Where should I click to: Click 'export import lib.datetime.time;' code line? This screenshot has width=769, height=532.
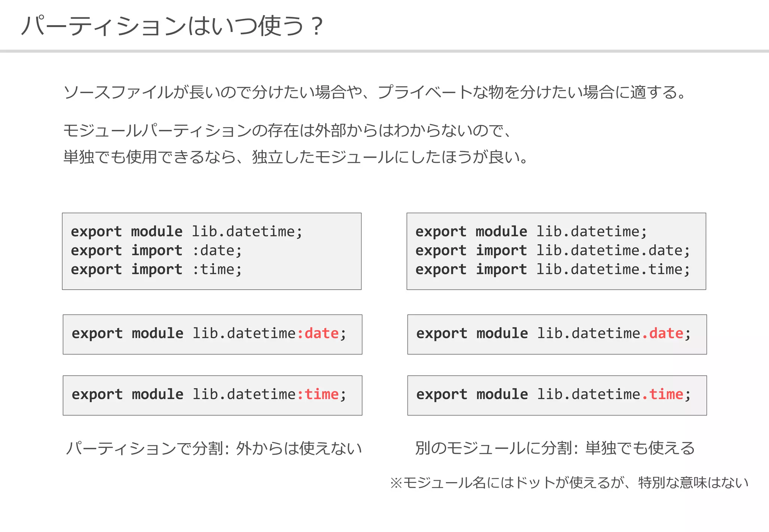[x=553, y=269]
